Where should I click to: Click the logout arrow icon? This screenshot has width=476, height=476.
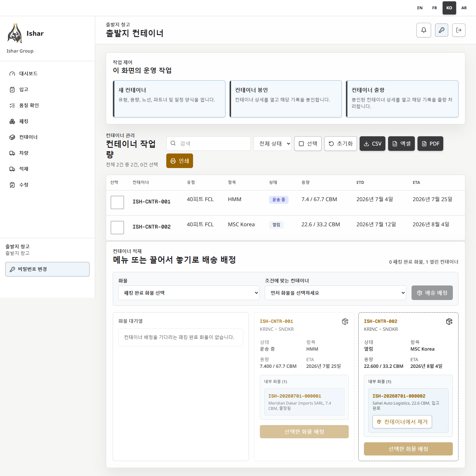click(459, 30)
